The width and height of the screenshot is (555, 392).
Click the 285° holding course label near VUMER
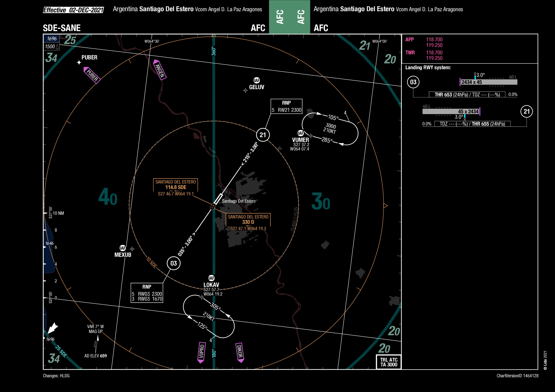(x=327, y=140)
